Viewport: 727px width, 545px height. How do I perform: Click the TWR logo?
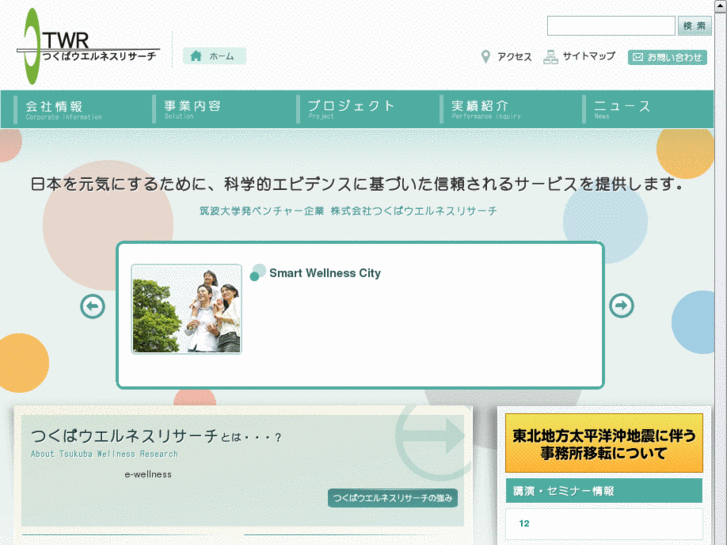[x=88, y=47]
